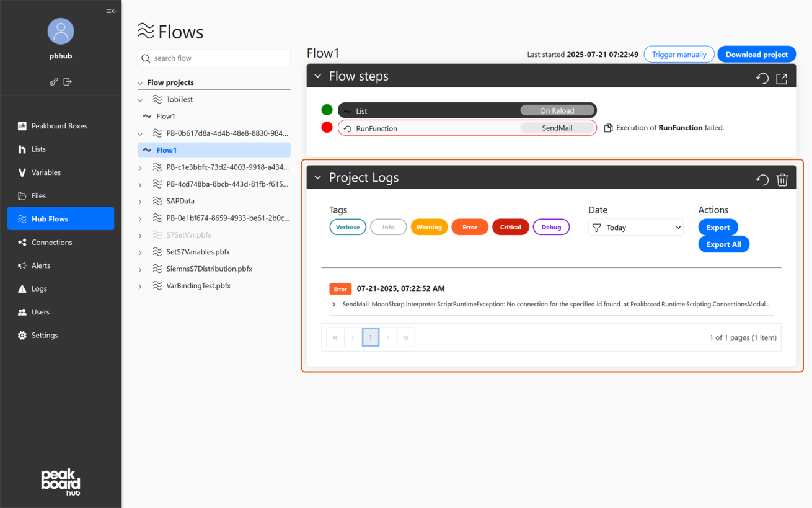Screen dimensions: 812x508
Task: Select the key icon under pbhub
Action: point(53,81)
